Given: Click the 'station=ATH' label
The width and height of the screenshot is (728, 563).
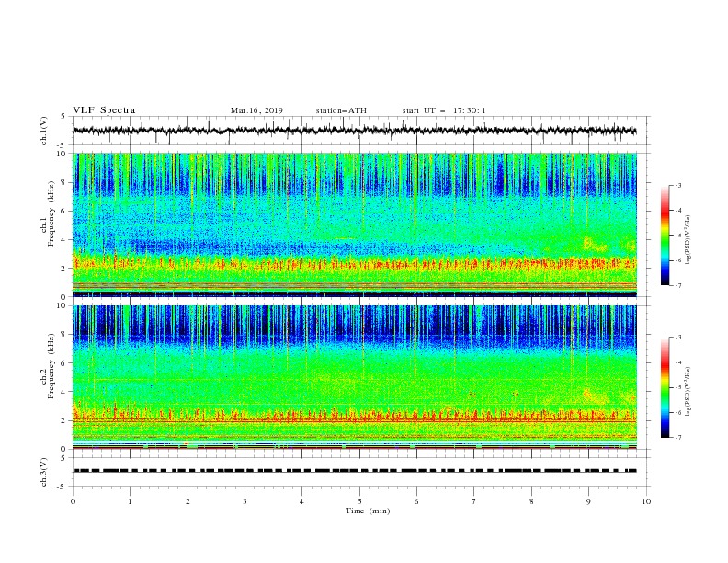Looking at the screenshot, I should coord(341,110).
